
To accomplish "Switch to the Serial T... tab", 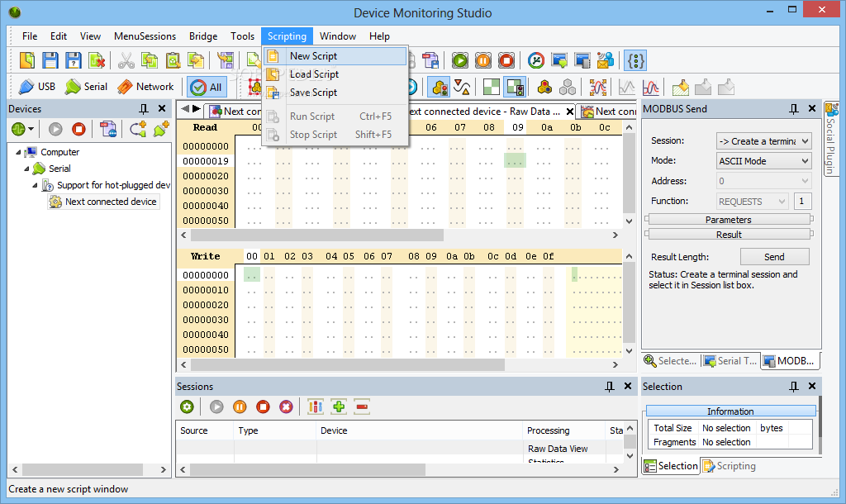I will (731, 361).
